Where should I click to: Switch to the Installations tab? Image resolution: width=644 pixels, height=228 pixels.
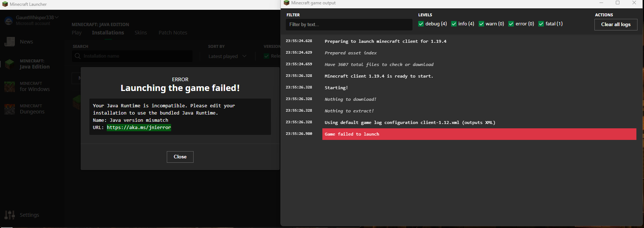[108, 33]
